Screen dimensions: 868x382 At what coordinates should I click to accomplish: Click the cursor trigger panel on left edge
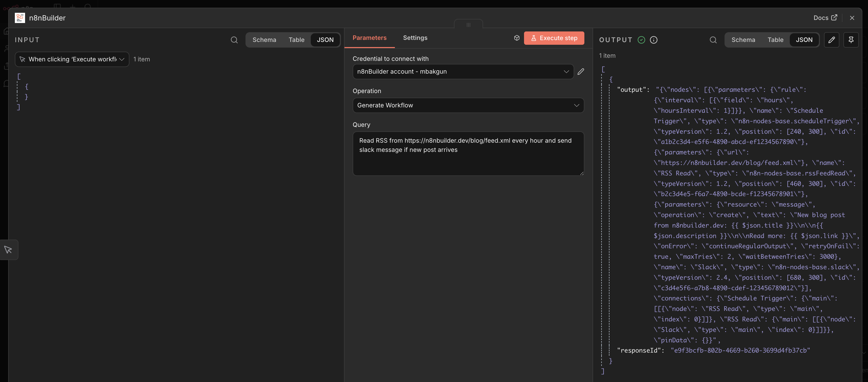click(x=8, y=250)
